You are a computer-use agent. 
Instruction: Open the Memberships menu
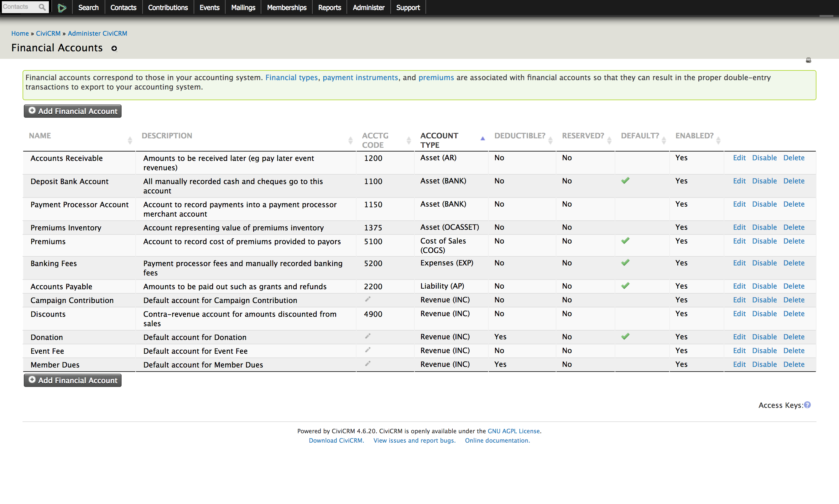(286, 8)
